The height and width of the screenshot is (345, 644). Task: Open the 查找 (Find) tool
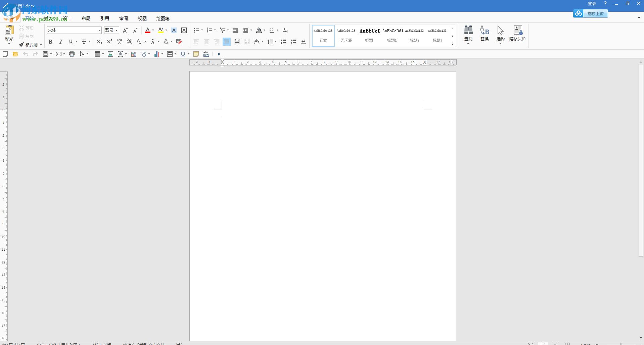tap(468, 34)
